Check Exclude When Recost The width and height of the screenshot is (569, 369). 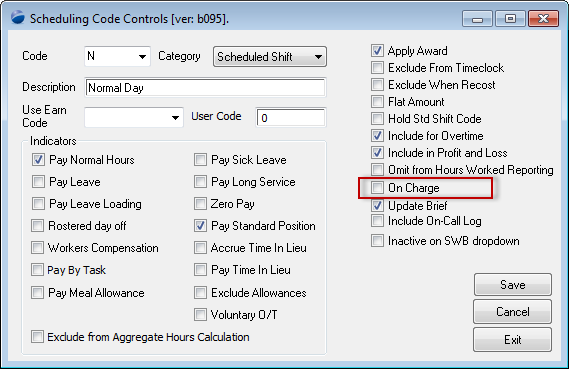[377, 85]
